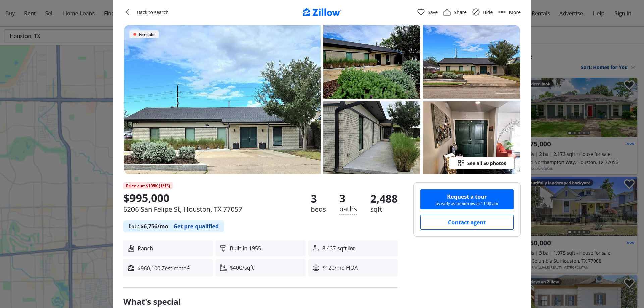
Task: Open the Northampton Way listing options dots
Action: click(x=631, y=144)
